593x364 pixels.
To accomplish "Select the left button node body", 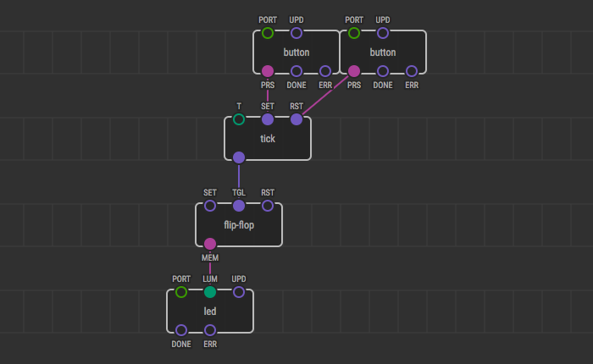I will 296,52.
